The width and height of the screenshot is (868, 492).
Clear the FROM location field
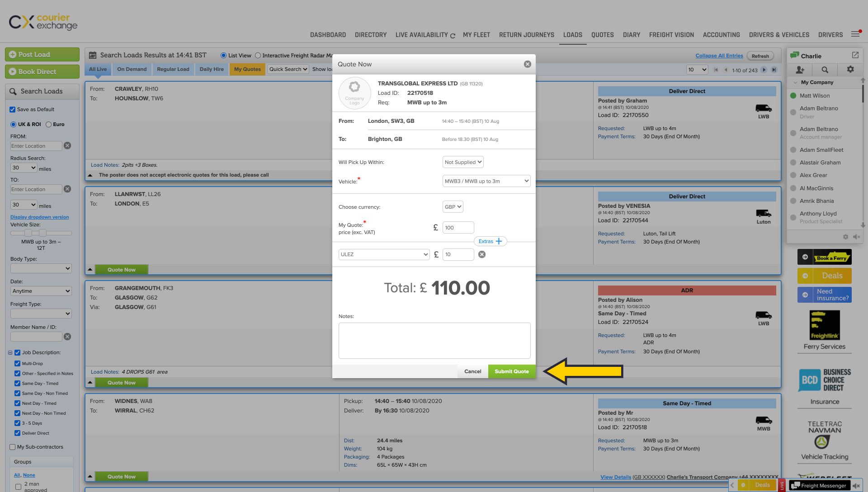[x=67, y=145]
